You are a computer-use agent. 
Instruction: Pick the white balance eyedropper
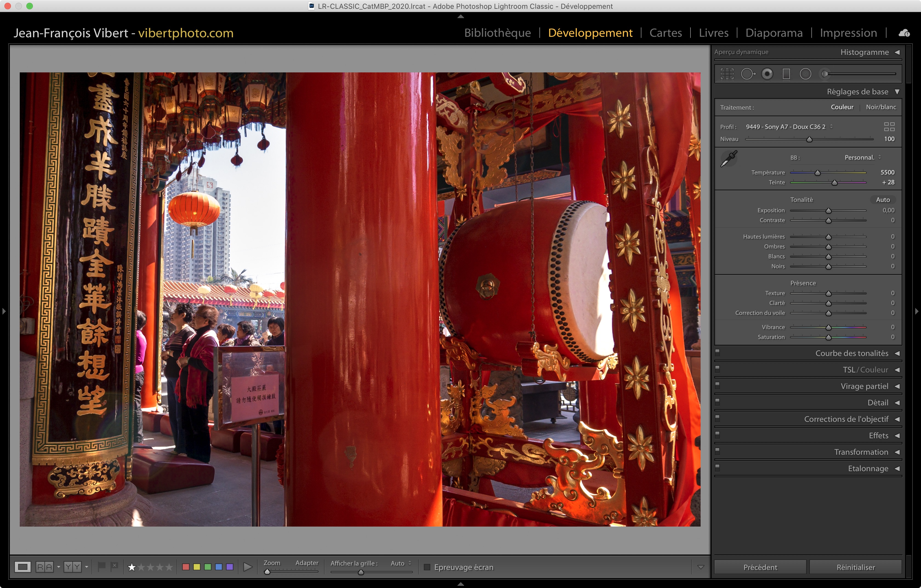[x=729, y=158]
